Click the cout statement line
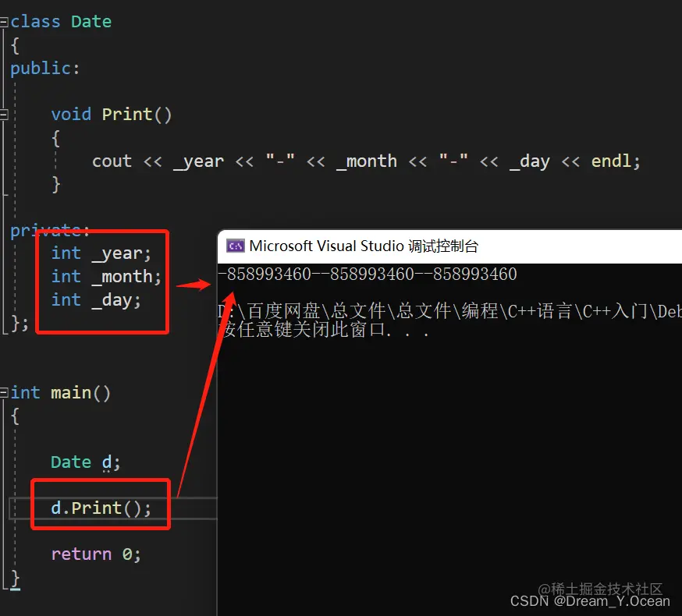This screenshot has width=682, height=616. pos(366,161)
